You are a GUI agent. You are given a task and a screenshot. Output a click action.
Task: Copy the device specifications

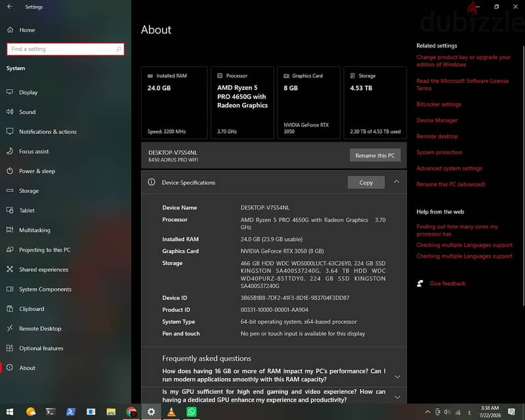point(366,182)
